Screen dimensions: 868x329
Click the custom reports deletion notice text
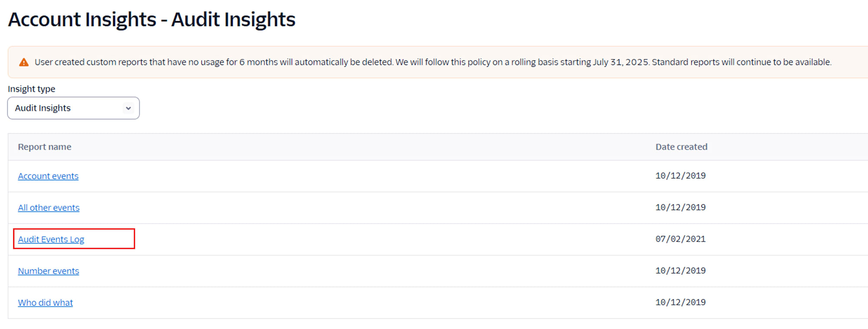tap(433, 62)
